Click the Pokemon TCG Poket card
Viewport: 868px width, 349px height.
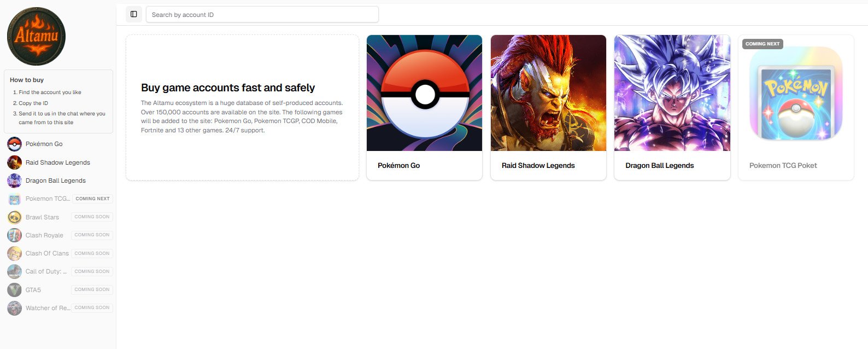pyautogui.click(x=796, y=108)
